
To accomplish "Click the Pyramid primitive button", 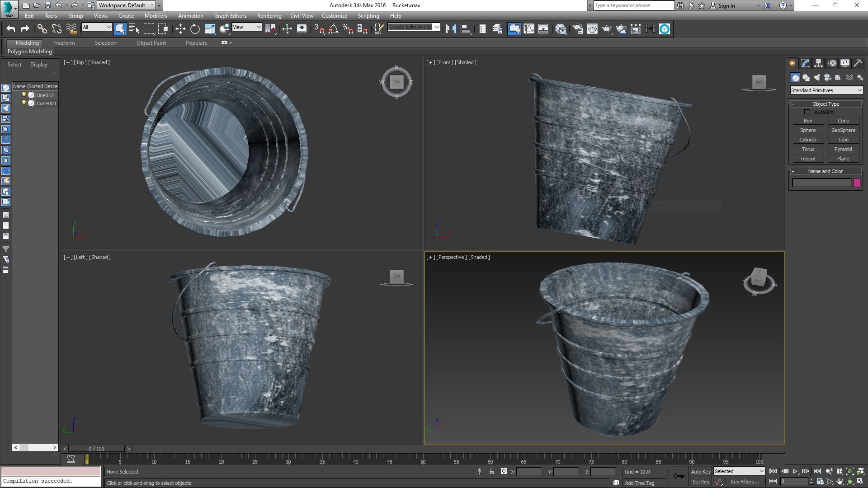I will point(843,149).
